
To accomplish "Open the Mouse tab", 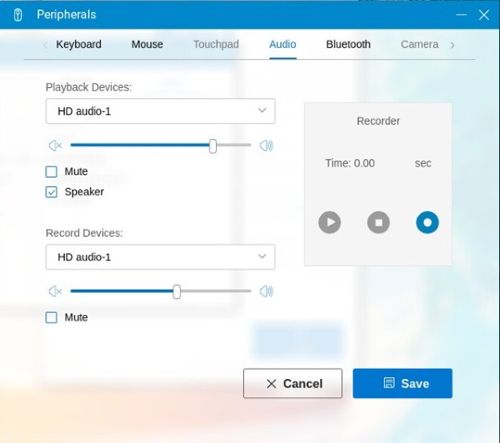I will coord(147,44).
